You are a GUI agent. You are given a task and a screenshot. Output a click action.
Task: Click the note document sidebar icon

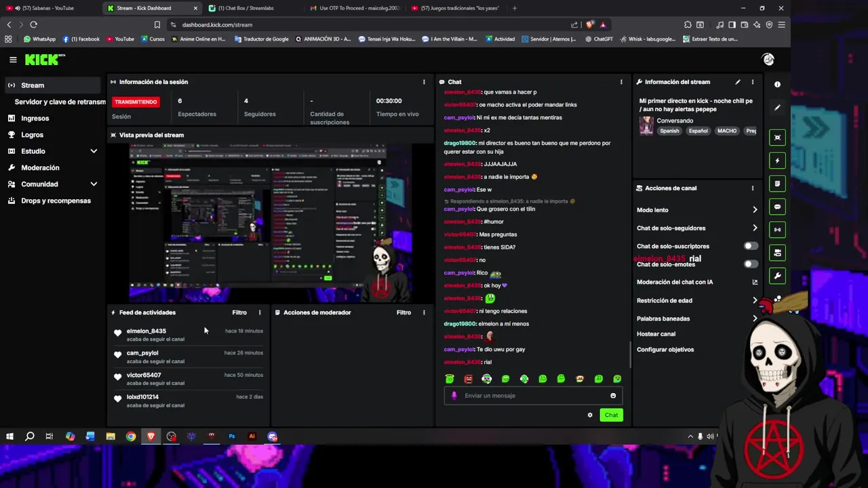tap(777, 184)
